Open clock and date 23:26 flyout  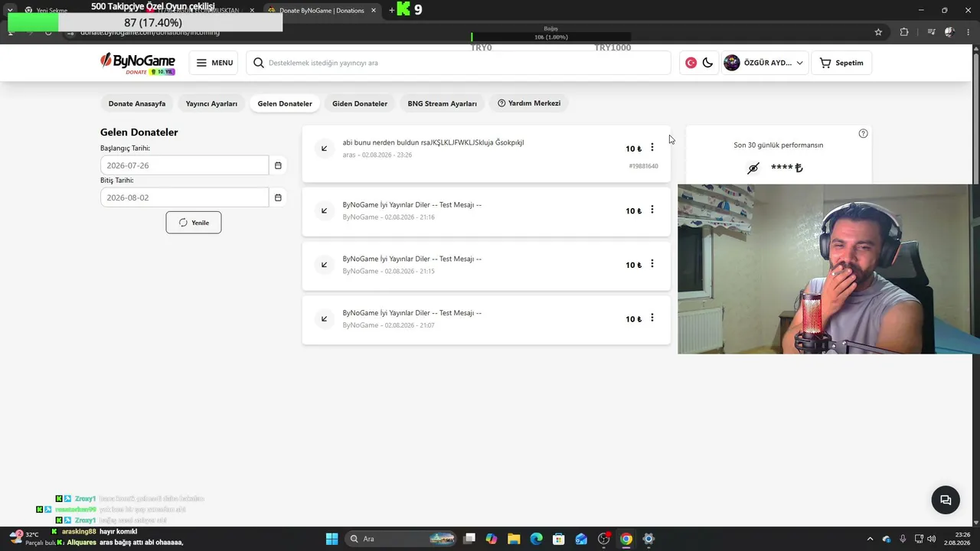(958, 539)
